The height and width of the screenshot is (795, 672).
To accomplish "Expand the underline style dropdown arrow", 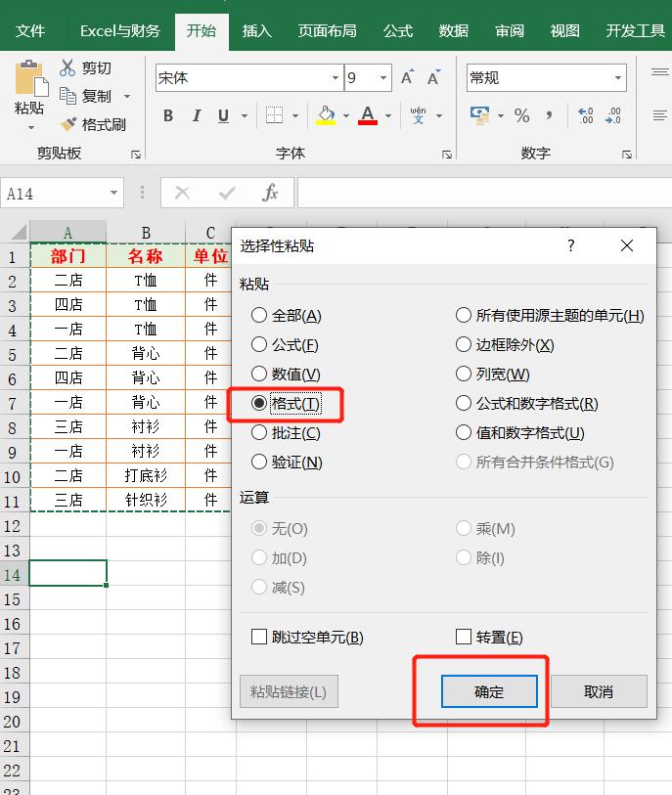I will click(245, 116).
